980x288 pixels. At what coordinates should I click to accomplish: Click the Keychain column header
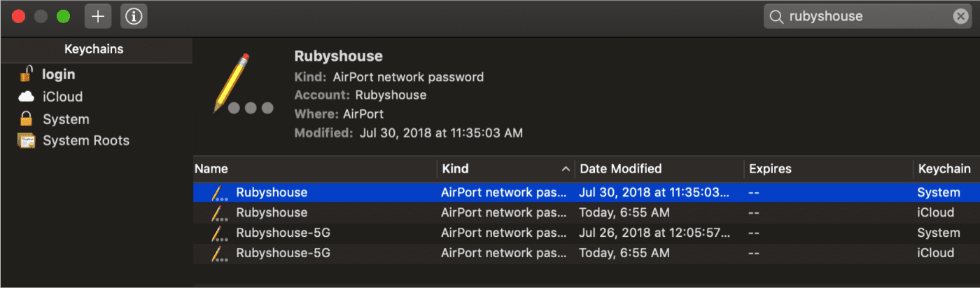944,169
